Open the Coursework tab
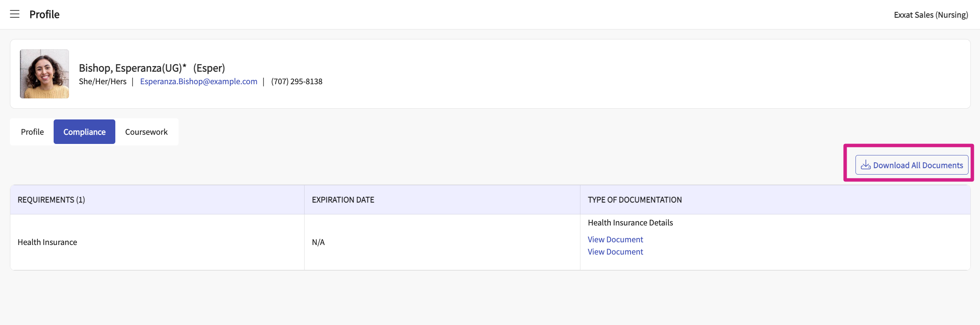 coord(146,132)
